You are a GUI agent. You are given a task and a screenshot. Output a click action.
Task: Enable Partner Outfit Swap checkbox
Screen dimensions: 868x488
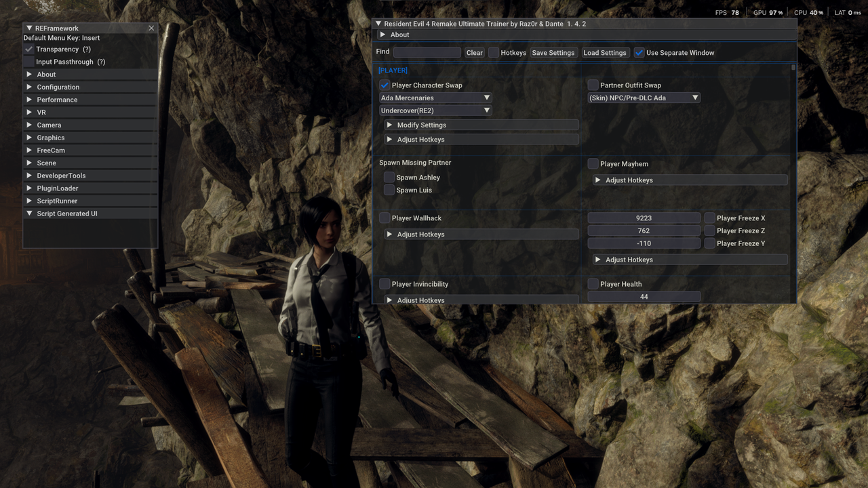(593, 85)
